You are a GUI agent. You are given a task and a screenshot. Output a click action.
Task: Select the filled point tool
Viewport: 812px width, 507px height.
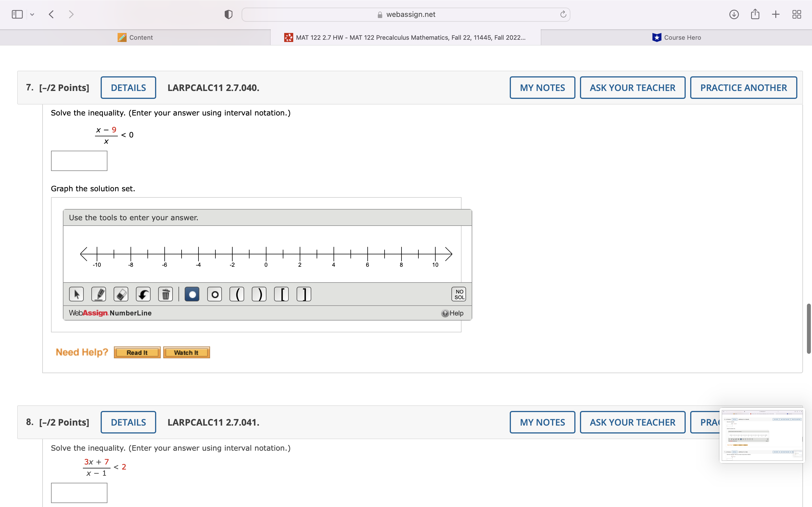pos(192,294)
